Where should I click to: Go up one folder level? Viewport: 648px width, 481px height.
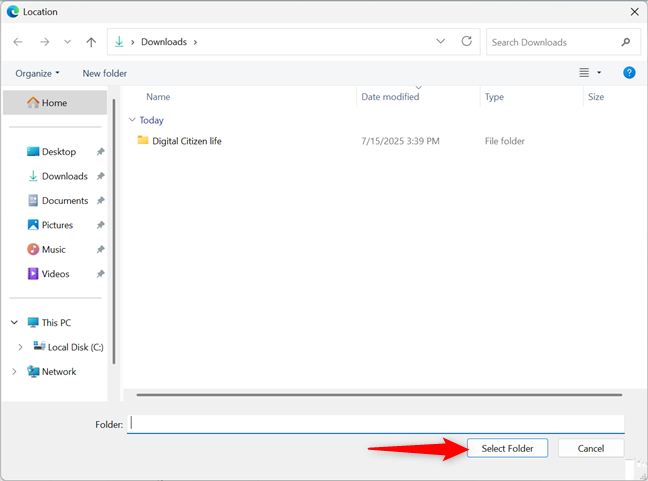pos(91,42)
